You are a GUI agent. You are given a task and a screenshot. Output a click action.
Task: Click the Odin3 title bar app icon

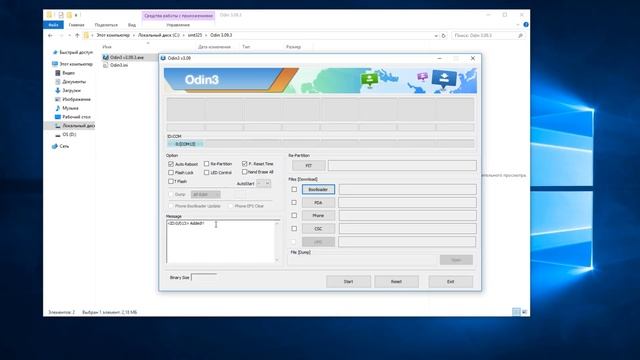coord(163,58)
